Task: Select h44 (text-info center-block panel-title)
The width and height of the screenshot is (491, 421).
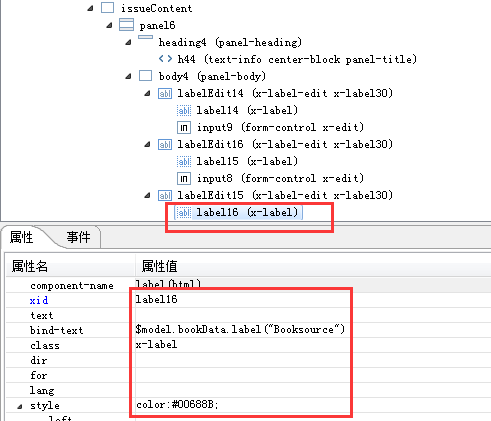Action: coord(297,59)
